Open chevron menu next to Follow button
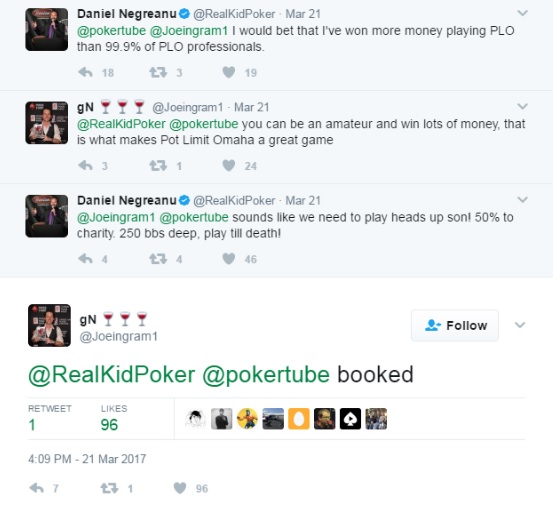 [520, 325]
